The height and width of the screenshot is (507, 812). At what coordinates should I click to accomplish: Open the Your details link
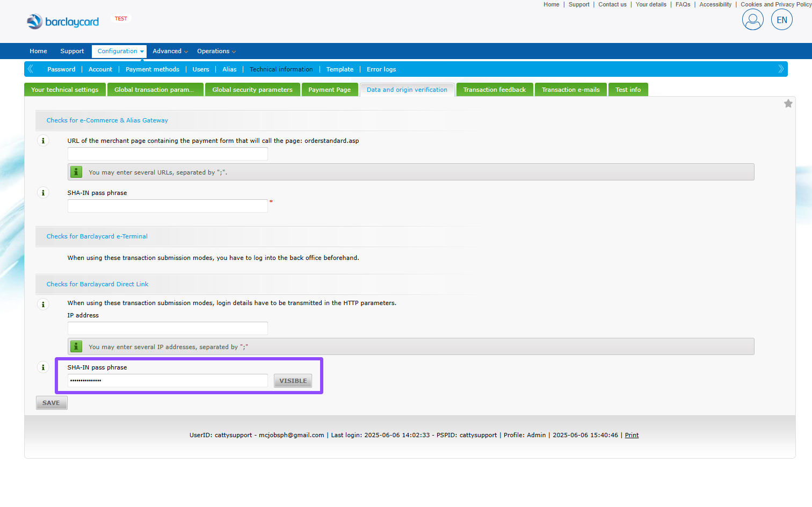point(651,4)
